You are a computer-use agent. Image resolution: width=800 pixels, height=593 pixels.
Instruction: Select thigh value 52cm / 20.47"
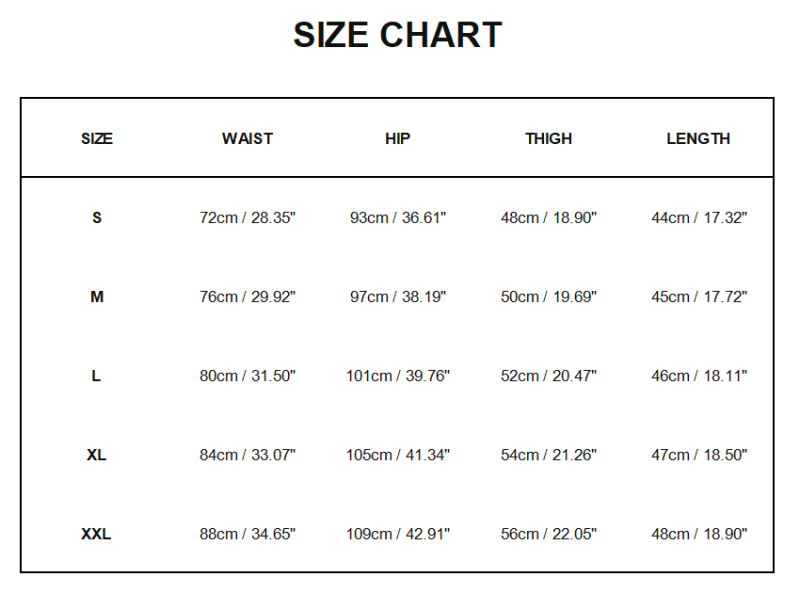[x=549, y=376]
